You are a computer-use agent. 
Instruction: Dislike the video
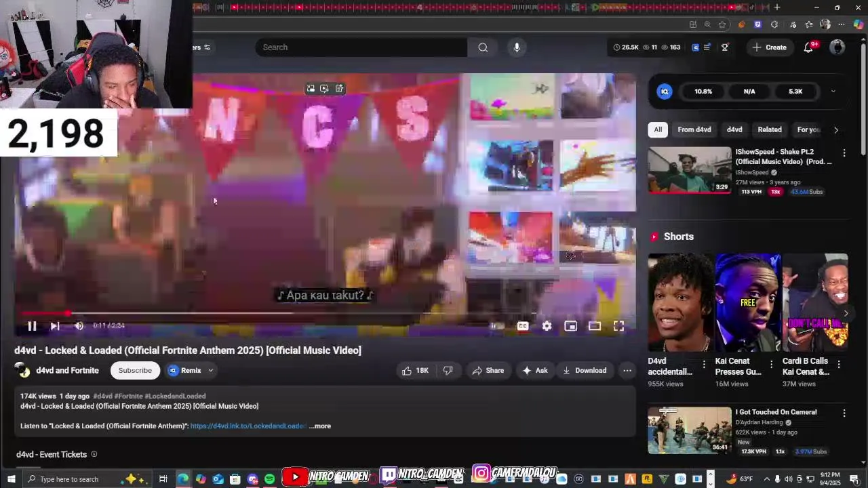point(448,371)
